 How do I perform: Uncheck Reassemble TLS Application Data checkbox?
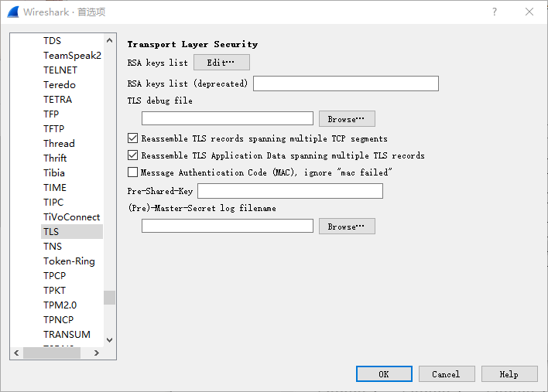tap(132, 155)
